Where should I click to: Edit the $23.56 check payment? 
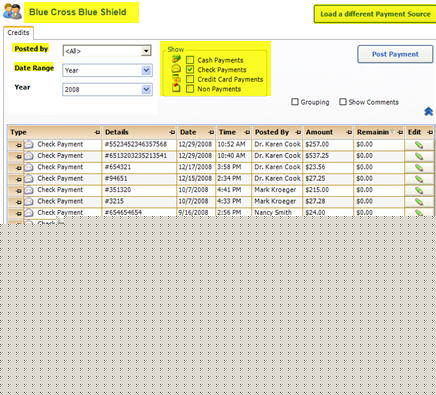419,167
